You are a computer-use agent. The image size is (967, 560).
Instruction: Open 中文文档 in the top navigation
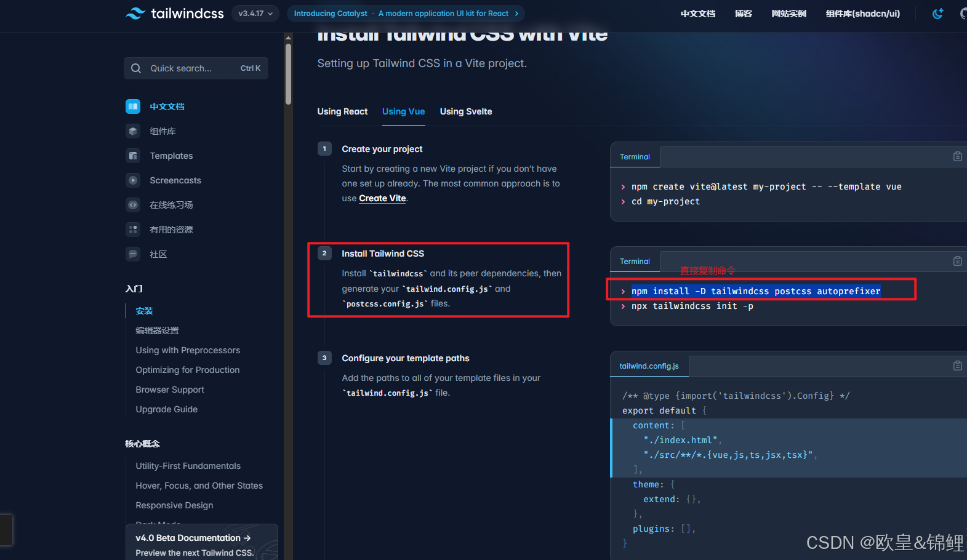[x=697, y=14]
